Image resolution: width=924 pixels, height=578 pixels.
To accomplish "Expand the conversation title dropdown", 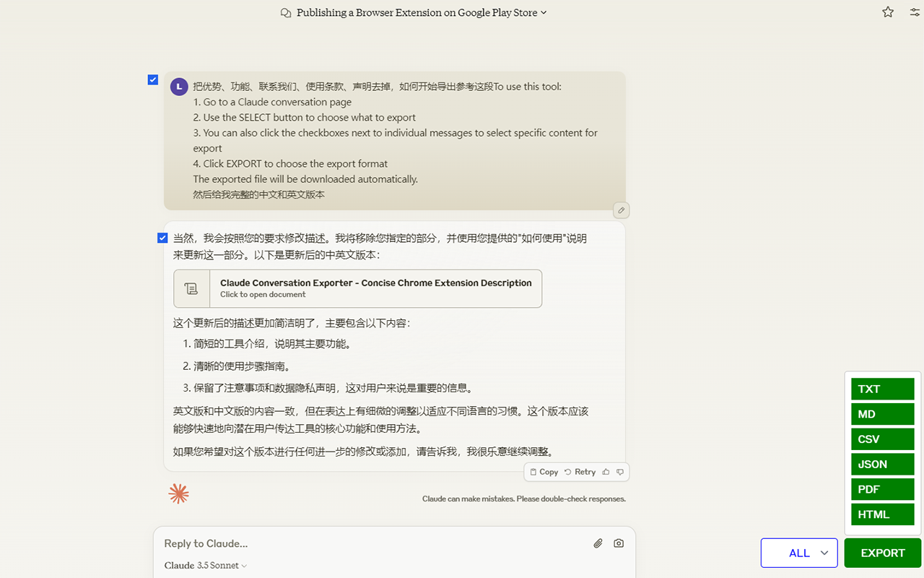I will (544, 13).
